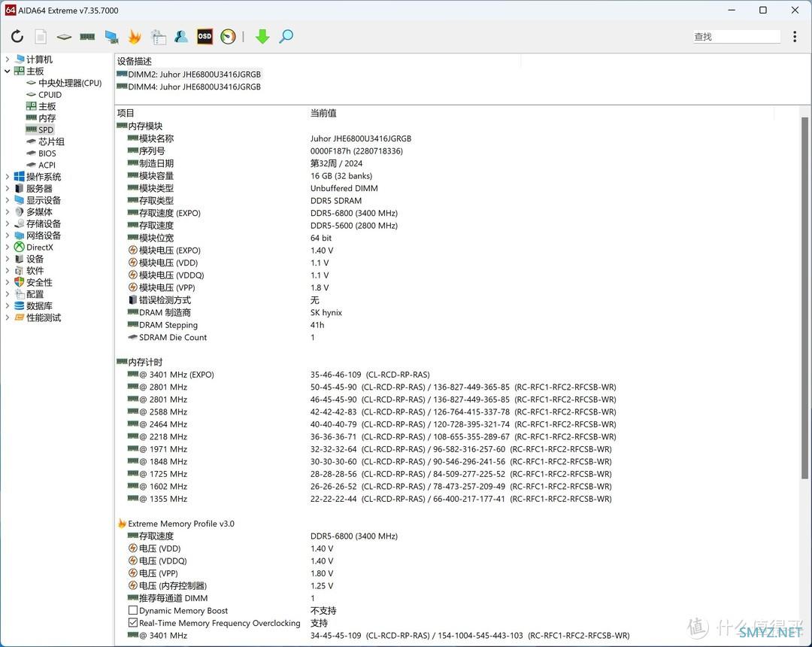Expand the 操作系统 tree node
812x647 pixels.
pyautogui.click(x=8, y=177)
